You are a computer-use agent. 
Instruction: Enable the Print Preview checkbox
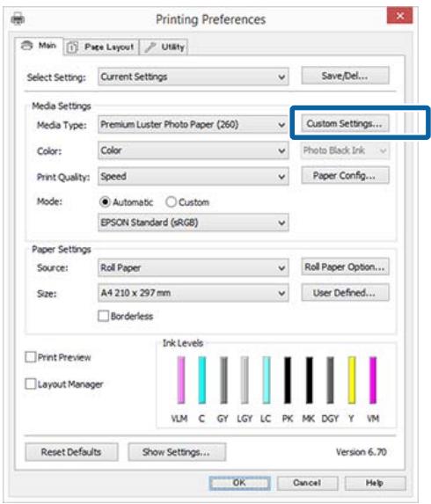click(x=30, y=357)
